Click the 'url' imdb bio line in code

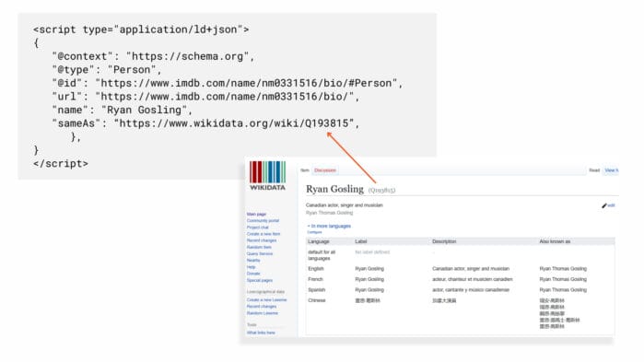tap(205, 97)
